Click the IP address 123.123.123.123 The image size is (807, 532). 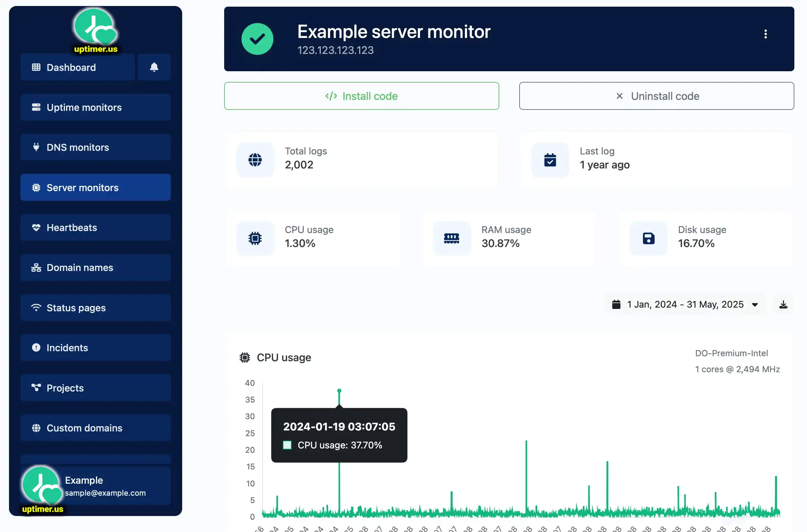(335, 50)
